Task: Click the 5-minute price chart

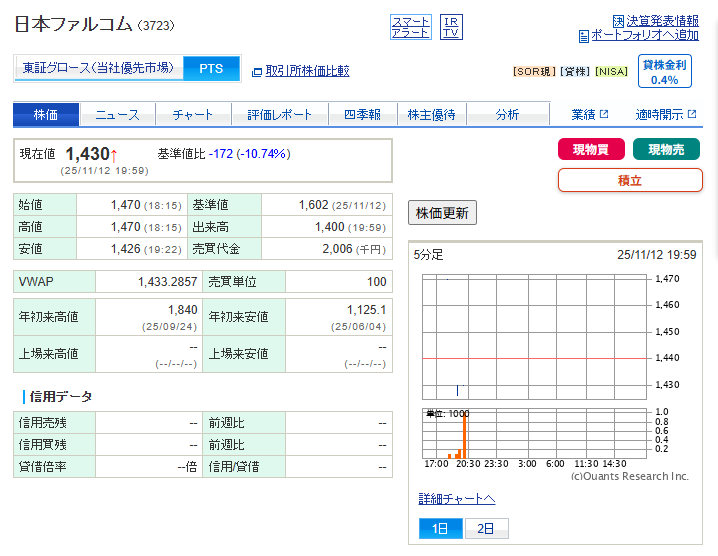Action: (x=535, y=335)
